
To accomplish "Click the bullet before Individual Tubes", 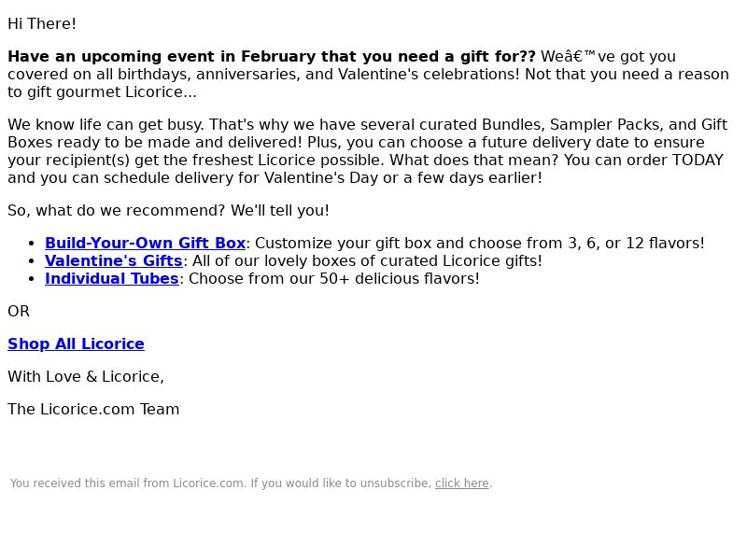I will click(32, 279).
